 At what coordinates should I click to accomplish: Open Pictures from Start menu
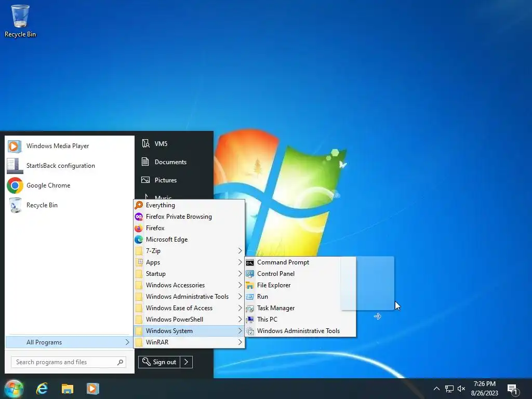tap(174, 180)
